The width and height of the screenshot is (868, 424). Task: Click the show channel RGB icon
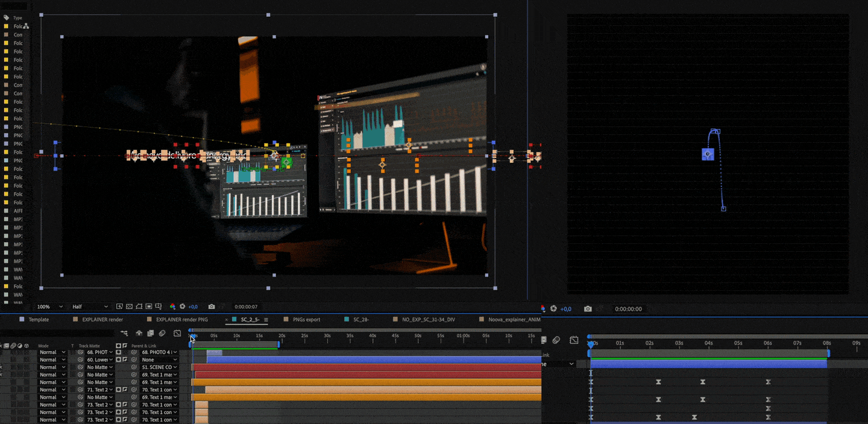click(x=172, y=307)
